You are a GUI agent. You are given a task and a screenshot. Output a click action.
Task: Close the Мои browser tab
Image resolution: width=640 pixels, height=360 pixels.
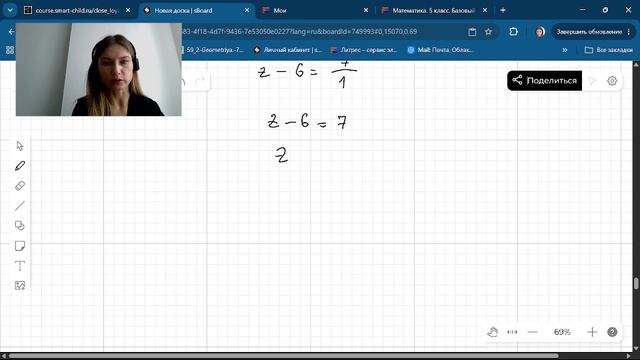(366, 10)
